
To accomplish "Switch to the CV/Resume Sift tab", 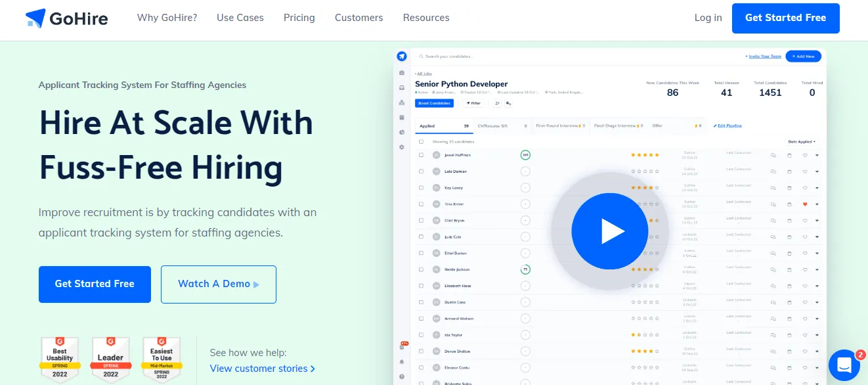I will click(502, 125).
